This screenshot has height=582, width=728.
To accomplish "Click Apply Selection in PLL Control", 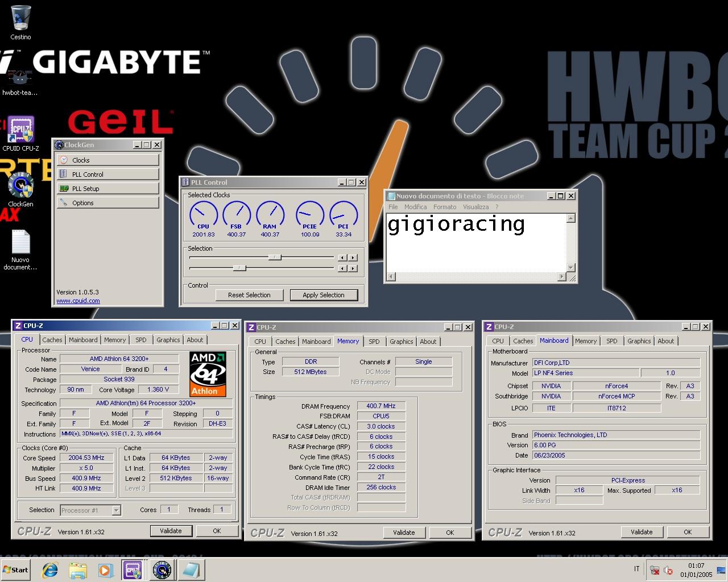I will 324,295.
